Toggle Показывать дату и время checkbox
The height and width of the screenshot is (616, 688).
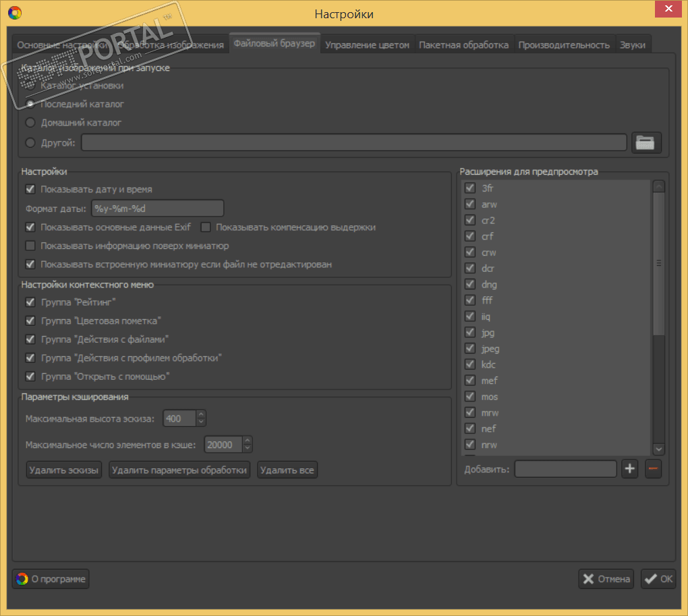30,189
